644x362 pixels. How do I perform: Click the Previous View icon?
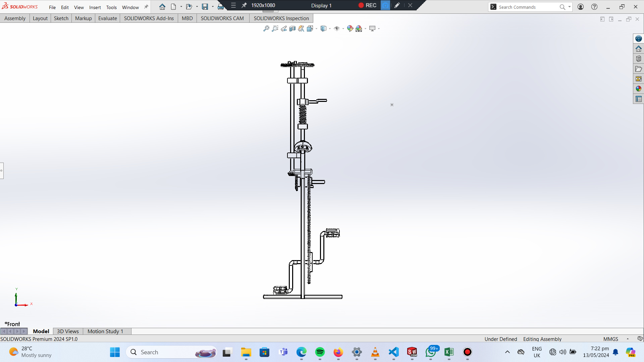click(x=284, y=28)
